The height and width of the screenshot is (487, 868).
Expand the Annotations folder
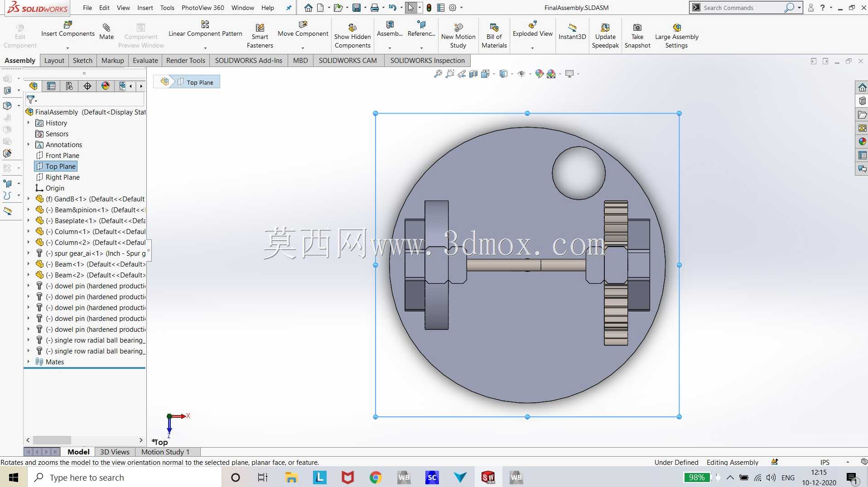click(x=29, y=144)
